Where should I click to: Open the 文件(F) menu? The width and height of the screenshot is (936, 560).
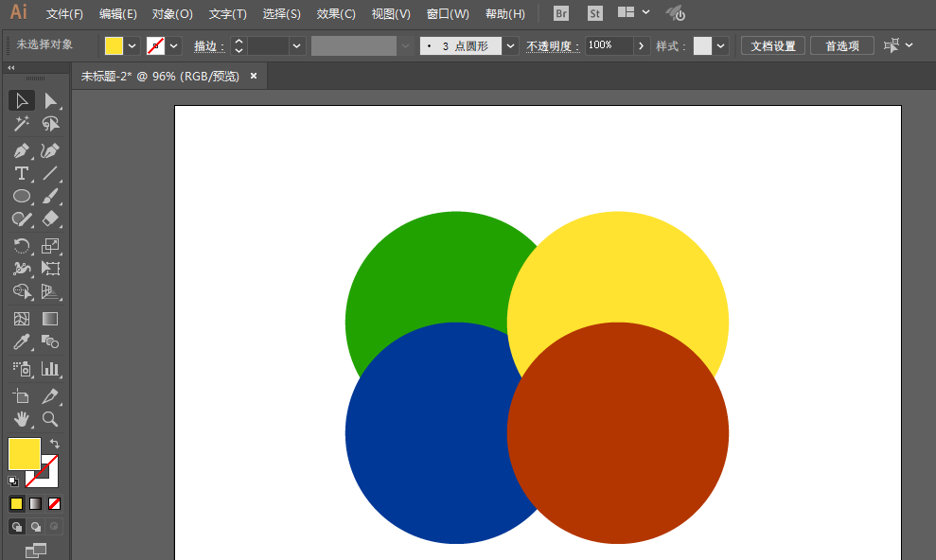tap(64, 14)
